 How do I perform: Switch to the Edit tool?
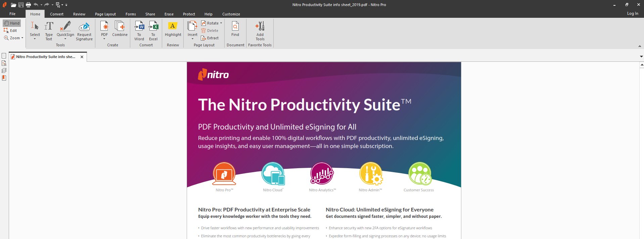pos(10,31)
